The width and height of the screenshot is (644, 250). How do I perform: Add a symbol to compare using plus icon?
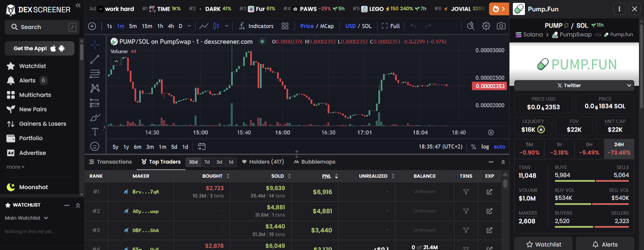(x=92, y=26)
